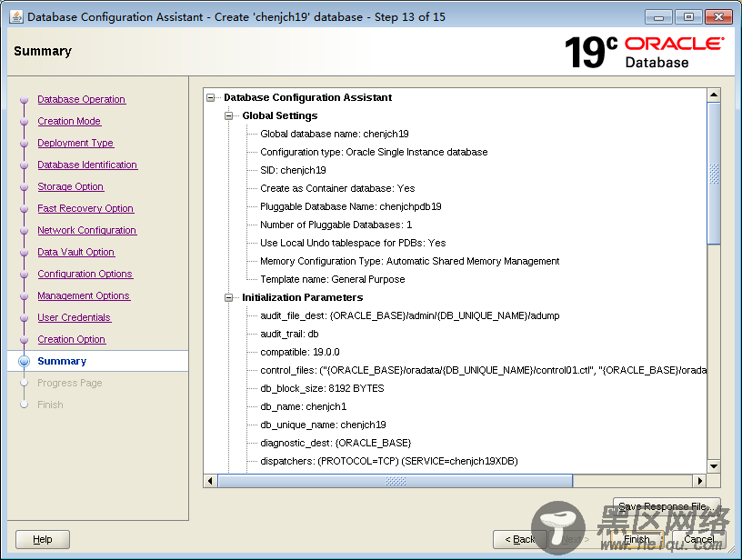742x560 pixels.
Task: Select Number of Pluggable Databases row
Action: [x=336, y=225]
